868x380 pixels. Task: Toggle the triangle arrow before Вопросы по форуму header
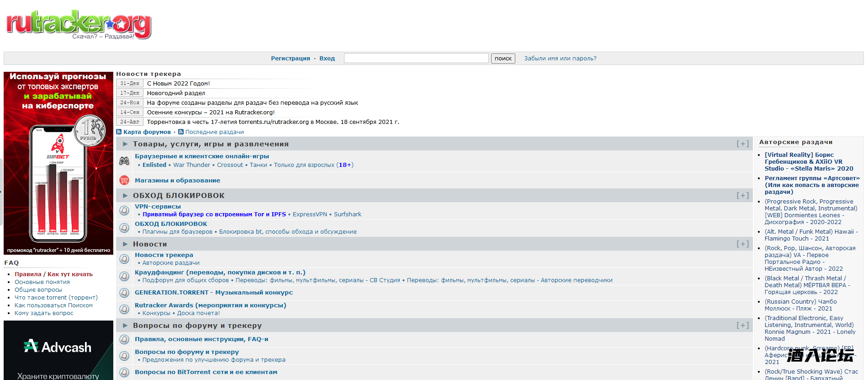[x=125, y=326]
